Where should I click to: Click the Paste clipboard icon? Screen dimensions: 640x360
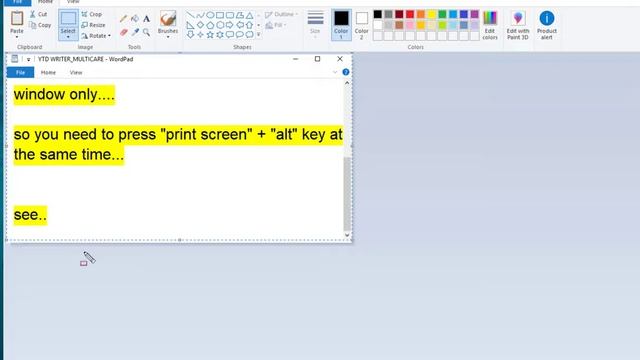click(x=17, y=18)
